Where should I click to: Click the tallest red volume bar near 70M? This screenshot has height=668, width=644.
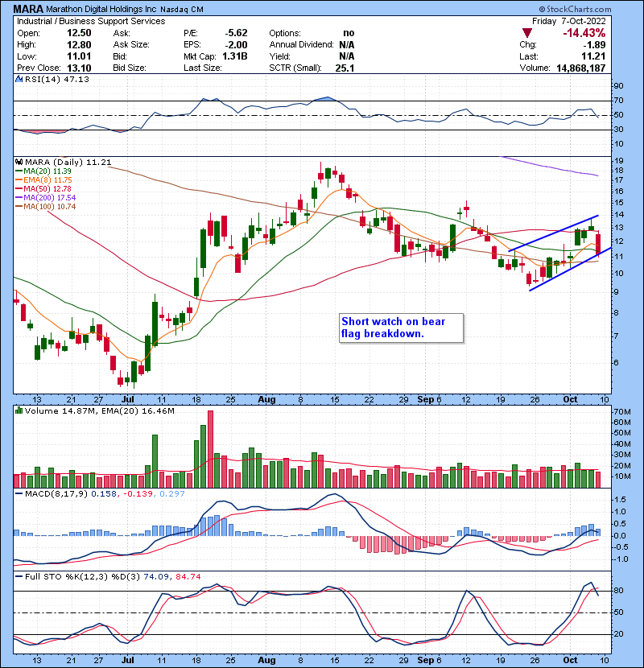click(210, 449)
